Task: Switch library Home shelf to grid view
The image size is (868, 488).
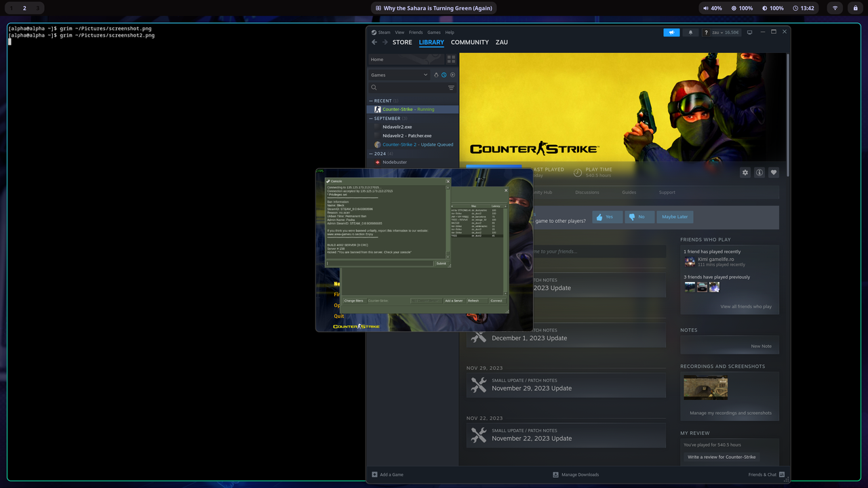Action: 450,59
